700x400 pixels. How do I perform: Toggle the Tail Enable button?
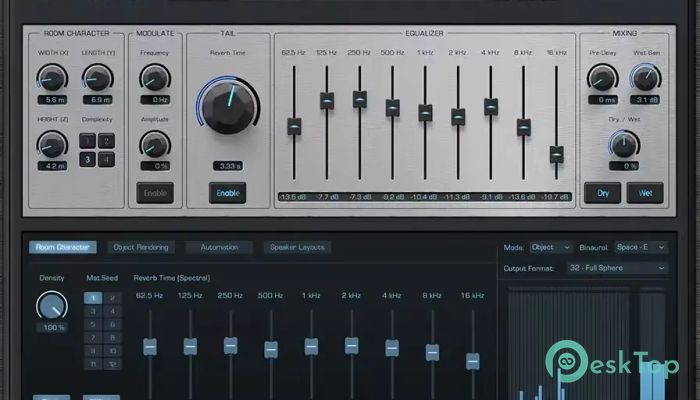[x=228, y=192]
